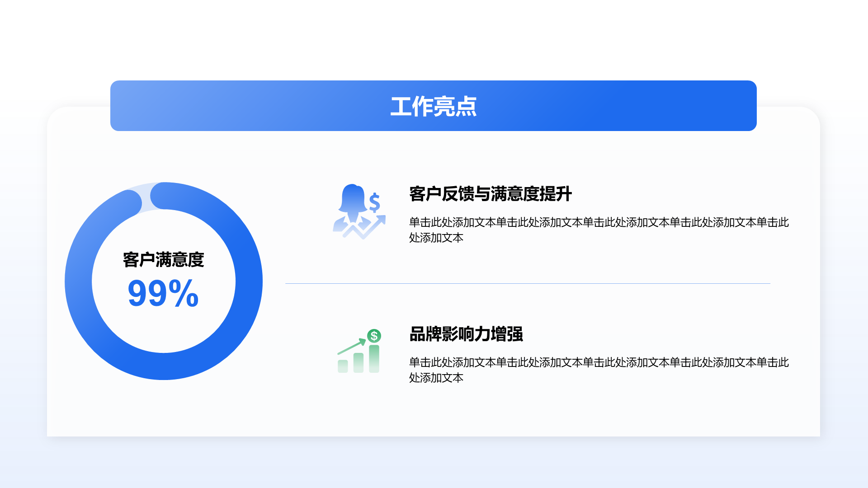
Task: Click the green bar chart growth icon
Action: pos(359,351)
